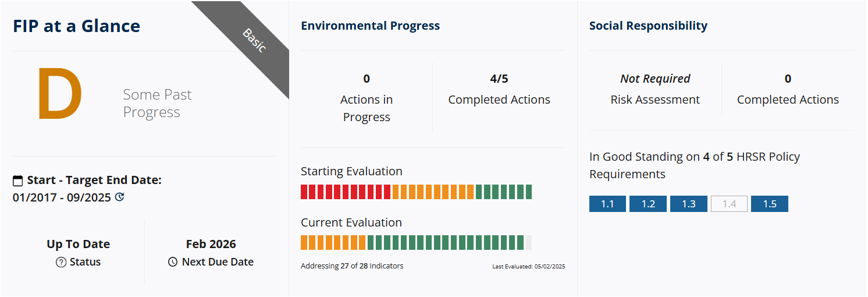
Task: Click the 0 Actions in Progress count
Action: pos(367,79)
